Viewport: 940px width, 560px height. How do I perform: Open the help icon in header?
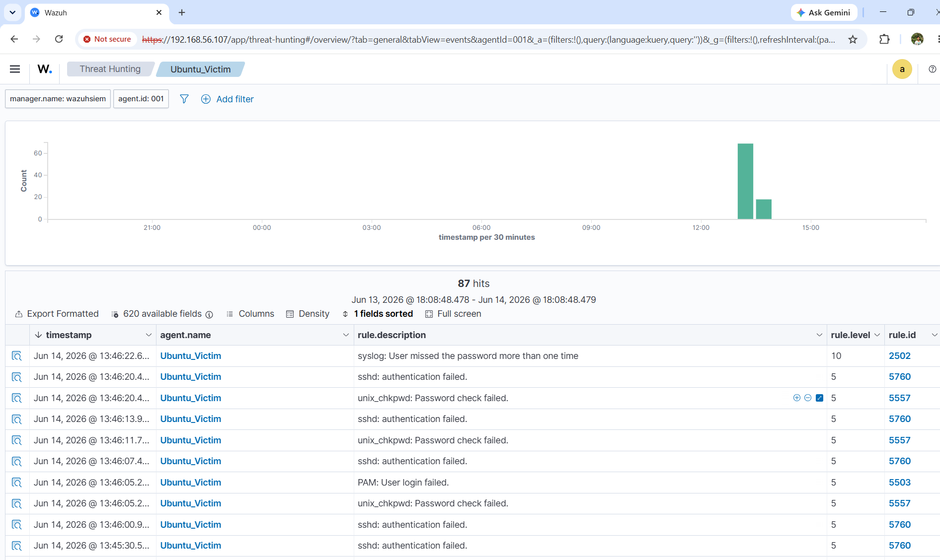(x=932, y=69)
